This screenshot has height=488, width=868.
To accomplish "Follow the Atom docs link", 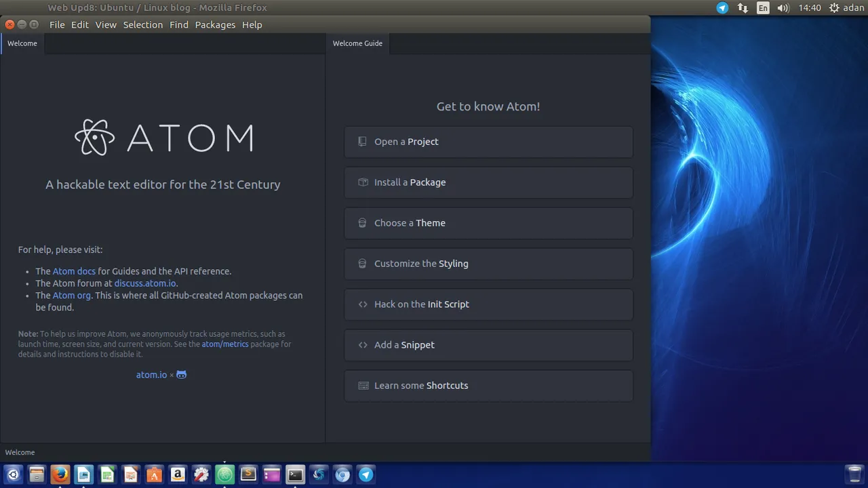I will pos(74,271).
